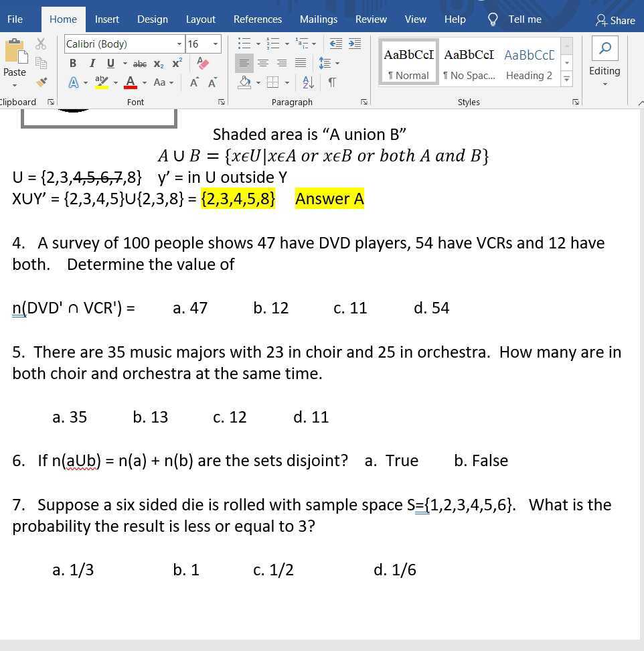
Task: Toggle Bold formatting
Action: coord(73,63)
